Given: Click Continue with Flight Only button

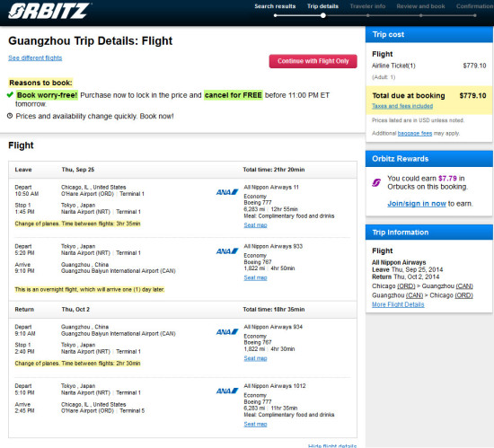Looking at the screenshot, I should click(x=313, y=61).
